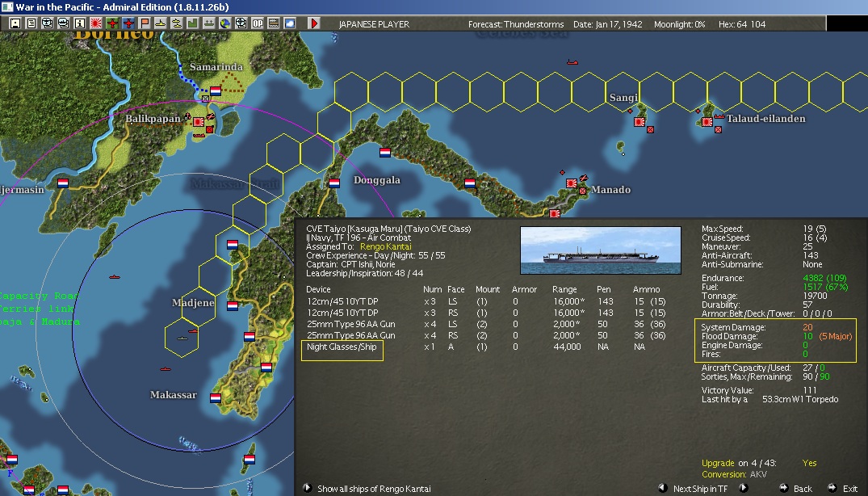Click the Japanese rising sun flag toolbar icon
This screenshot has height=496, width=868.
tap(96, 23)
